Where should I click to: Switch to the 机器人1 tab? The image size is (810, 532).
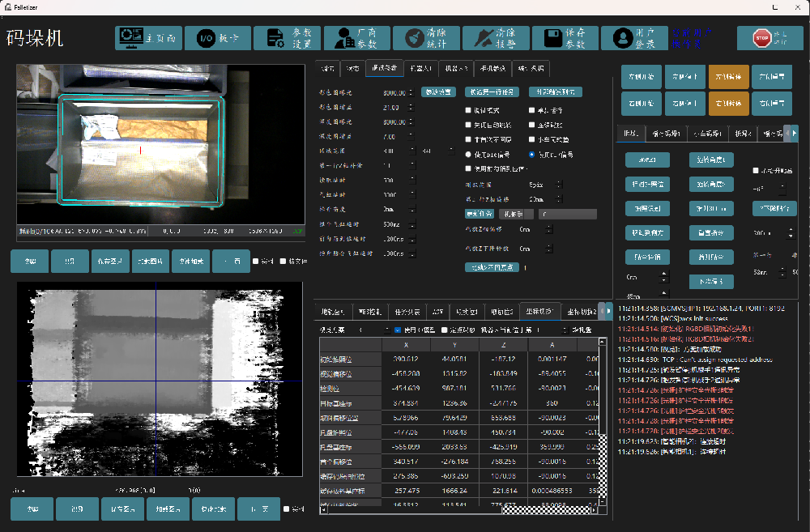[x=421, y=68]
